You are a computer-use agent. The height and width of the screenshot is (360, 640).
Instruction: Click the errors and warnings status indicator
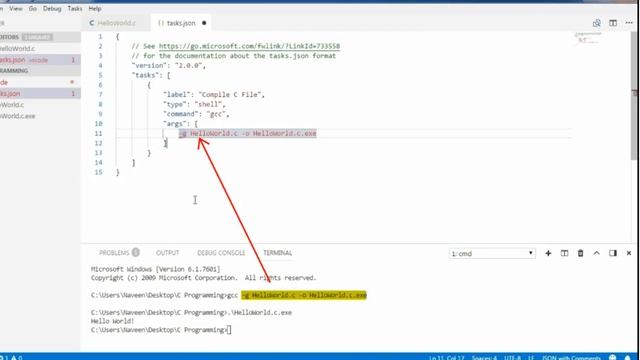11,358
